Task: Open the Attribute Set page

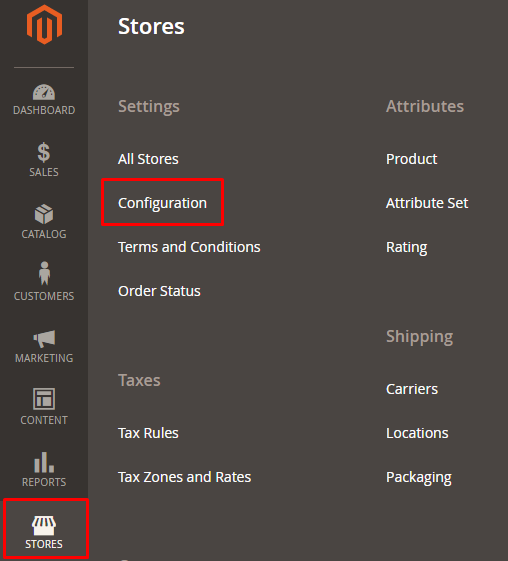Action: [x=427, y=203]
